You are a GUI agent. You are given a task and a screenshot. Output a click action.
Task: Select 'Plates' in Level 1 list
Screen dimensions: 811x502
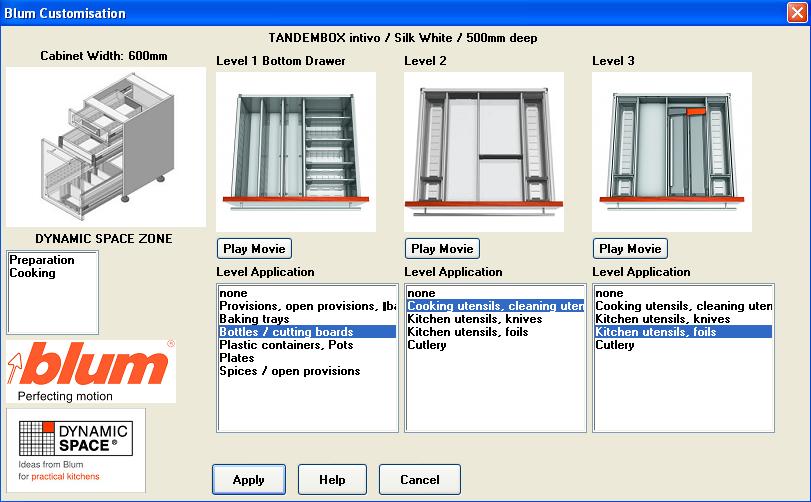point(307,358)
